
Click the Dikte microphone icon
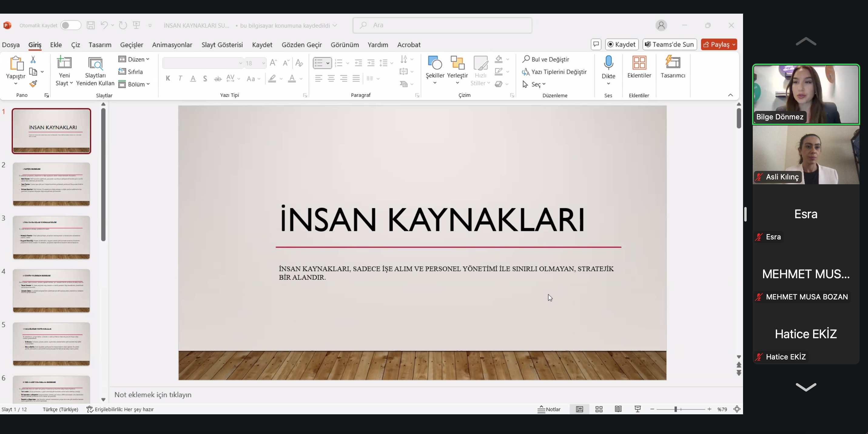click(608, 63)
